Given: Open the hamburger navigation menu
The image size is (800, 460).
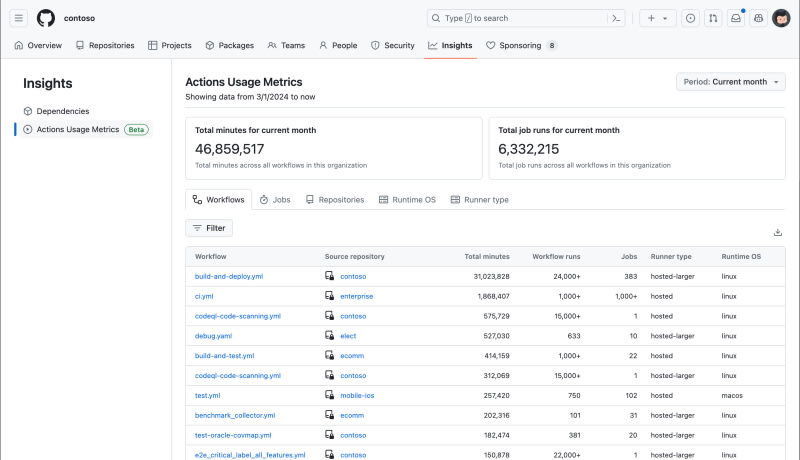Looking at the screenshot, I should (x=18, y=18).
